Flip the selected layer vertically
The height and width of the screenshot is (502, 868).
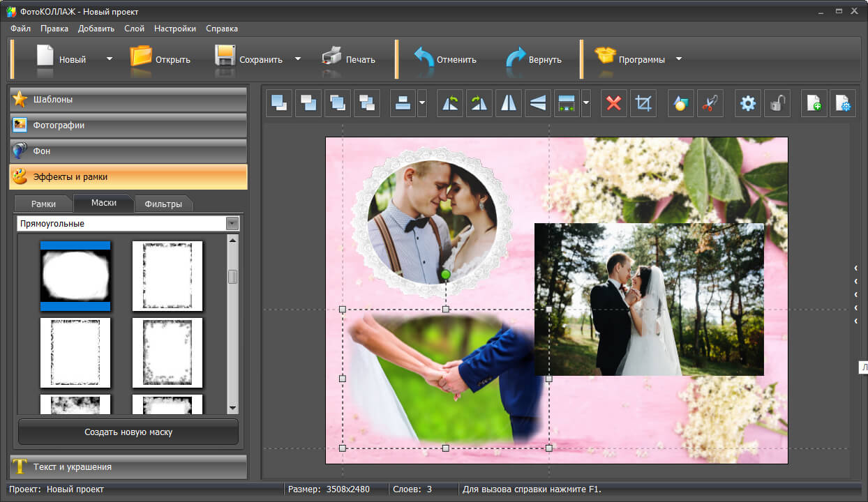click(x=538, y=103)
